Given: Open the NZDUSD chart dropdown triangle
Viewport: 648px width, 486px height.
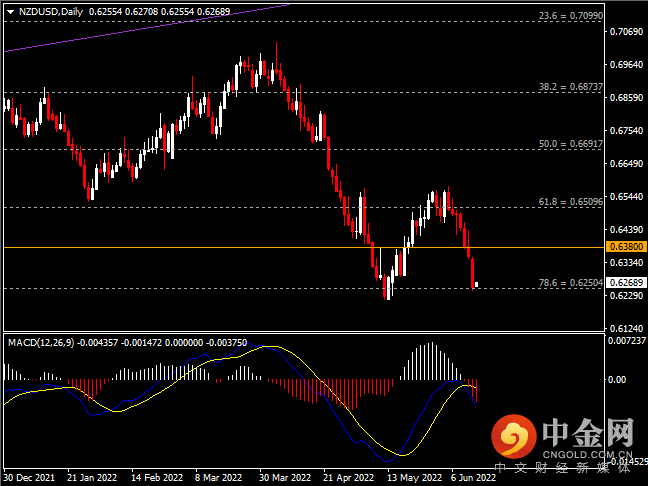Looking at the screenshot, I should click(10, 12).
